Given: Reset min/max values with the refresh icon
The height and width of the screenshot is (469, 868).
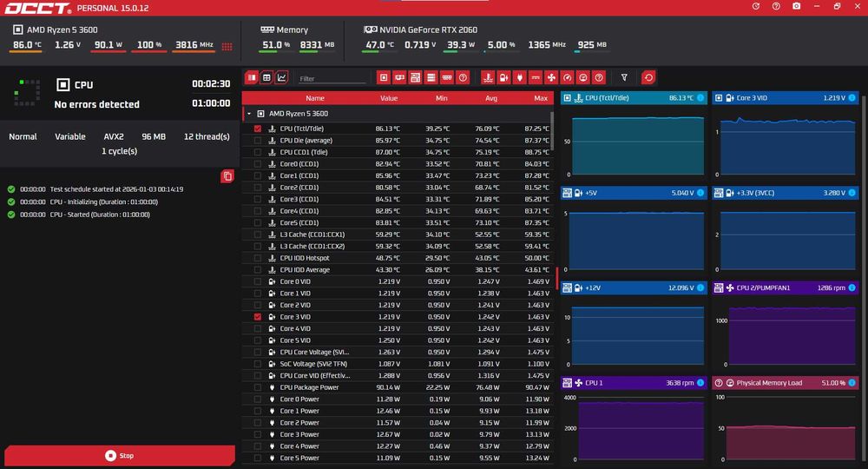Looking at the screenshot, I should pos(648,77).
